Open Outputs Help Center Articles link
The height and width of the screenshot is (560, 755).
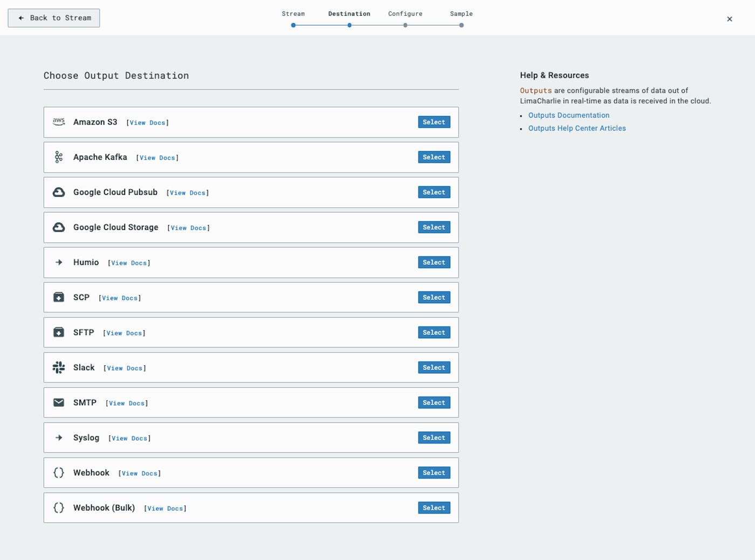point(577,128)
